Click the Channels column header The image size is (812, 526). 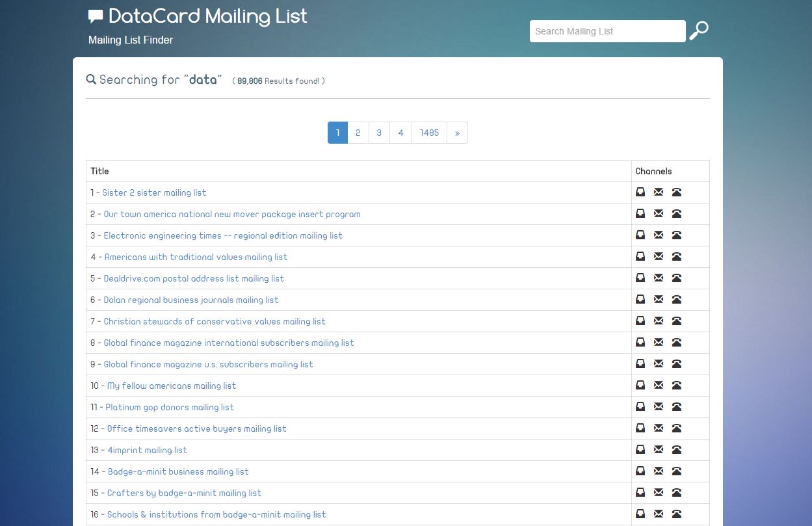tap(653, 171)
